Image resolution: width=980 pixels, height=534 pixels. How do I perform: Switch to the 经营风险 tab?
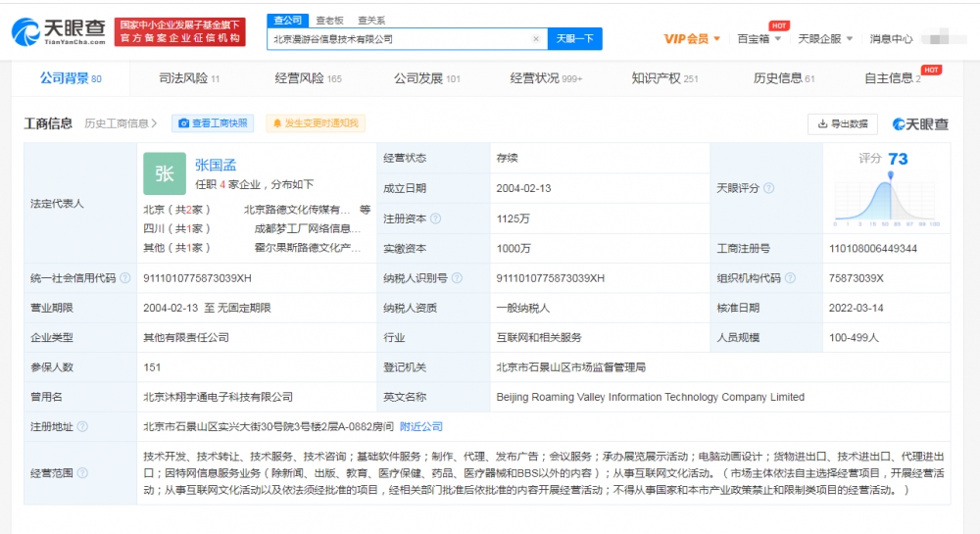[308, 78]
